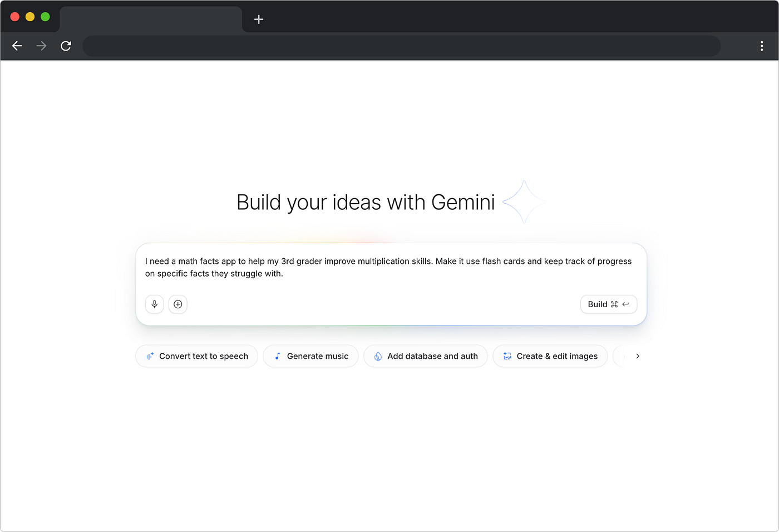The height and width of the screenshot is (532, 779).
Task: Pick Create & edit images suggestion
Action: point(550,356)
